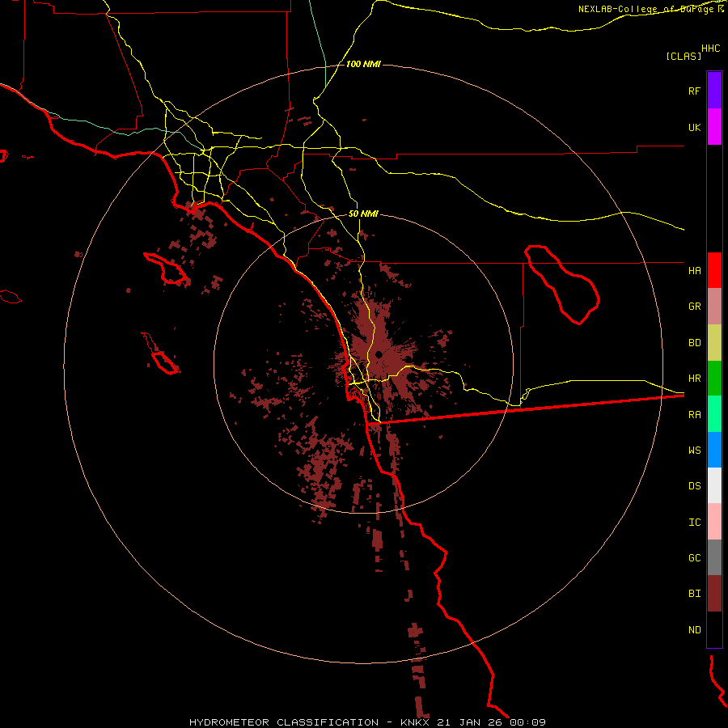Click the [CLAS] units label
728x728 pixels.
(x=684, y=56)
